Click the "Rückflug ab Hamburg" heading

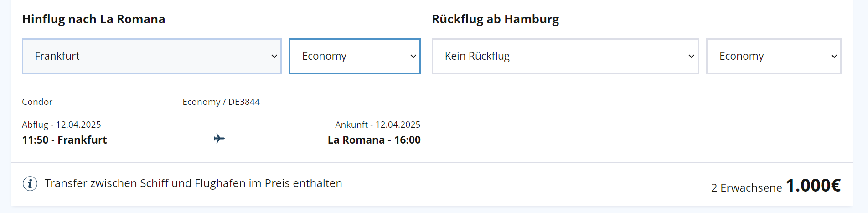[495, 19]
